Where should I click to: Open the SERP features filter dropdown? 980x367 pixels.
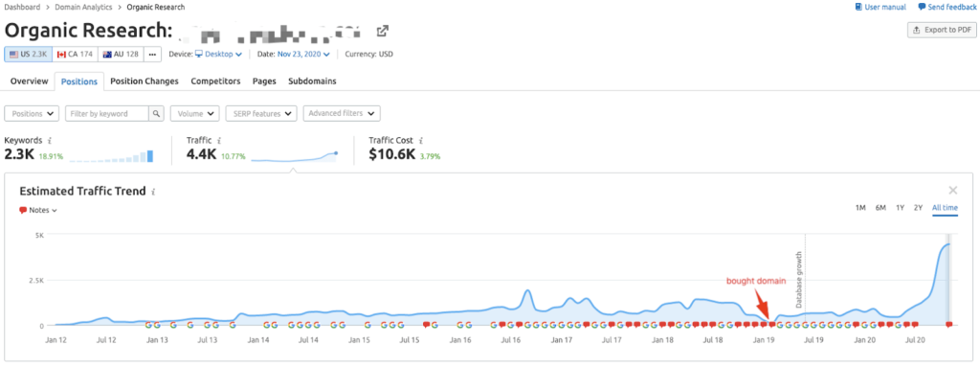pyautogui.click(x=260, y=113)
